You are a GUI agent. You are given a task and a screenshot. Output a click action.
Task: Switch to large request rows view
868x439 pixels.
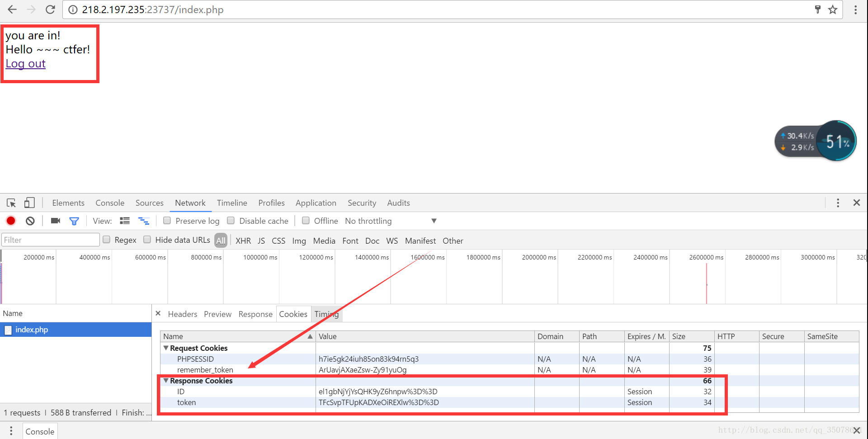point(125,221)
